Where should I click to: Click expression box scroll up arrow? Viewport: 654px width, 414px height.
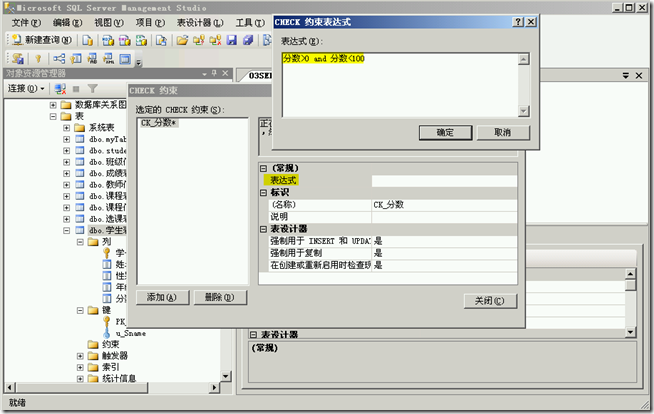pyautogui.click(x=523, y=59)
